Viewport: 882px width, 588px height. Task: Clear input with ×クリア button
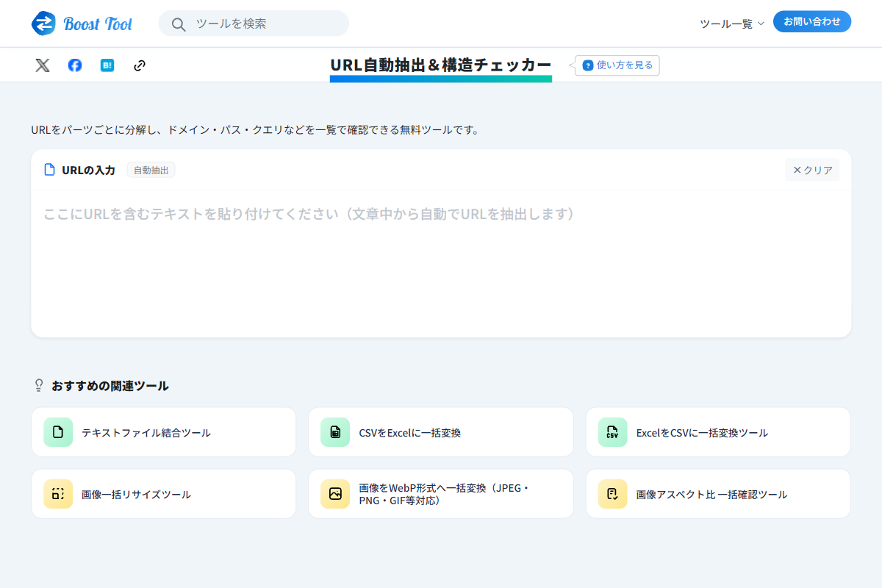[x=812, y=170]
